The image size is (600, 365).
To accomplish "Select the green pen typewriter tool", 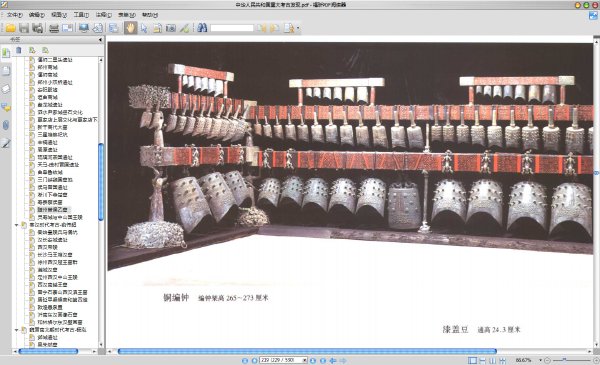I will click(x=184, y=28).
